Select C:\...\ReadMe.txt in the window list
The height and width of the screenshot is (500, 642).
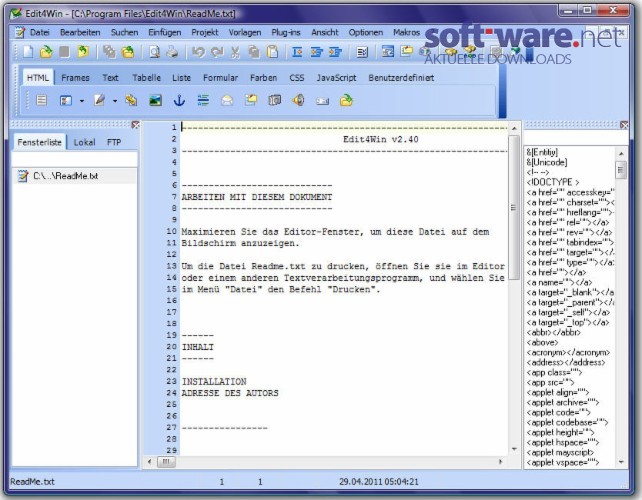click(x=75, y=176)
